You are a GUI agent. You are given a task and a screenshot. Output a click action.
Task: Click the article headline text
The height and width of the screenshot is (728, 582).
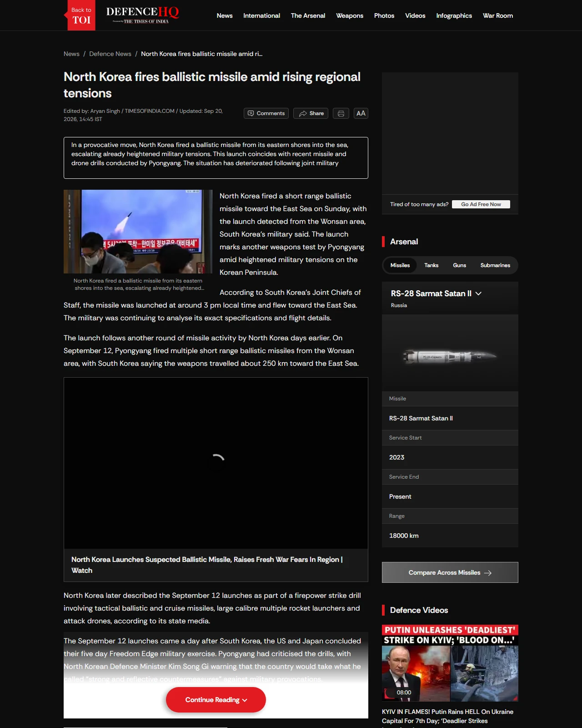pyautogui.click(x=212, y=85)
